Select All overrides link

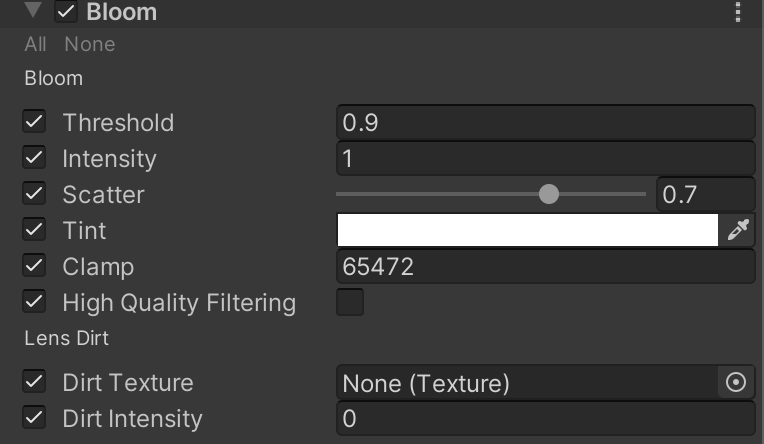[35, 44]
